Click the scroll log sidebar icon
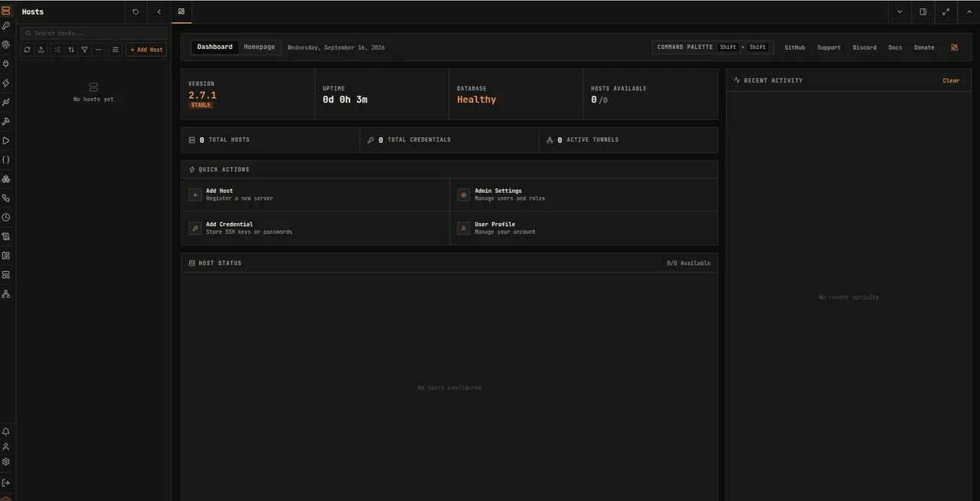This screenshot has height=501, width=980. pyautogui.click(x=6, y=237)
